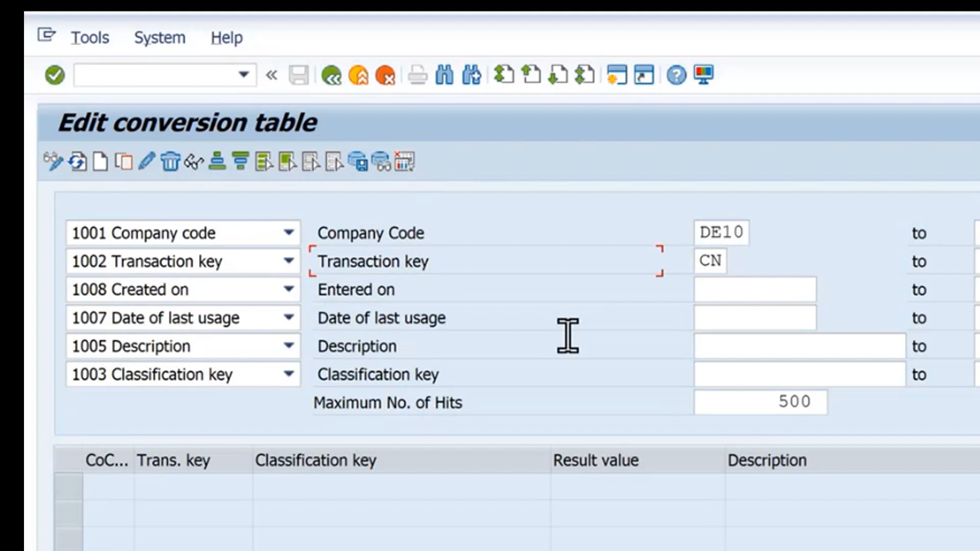
Task: Expand the '1003 Classification key' dropdown
Action: point(289,374)
